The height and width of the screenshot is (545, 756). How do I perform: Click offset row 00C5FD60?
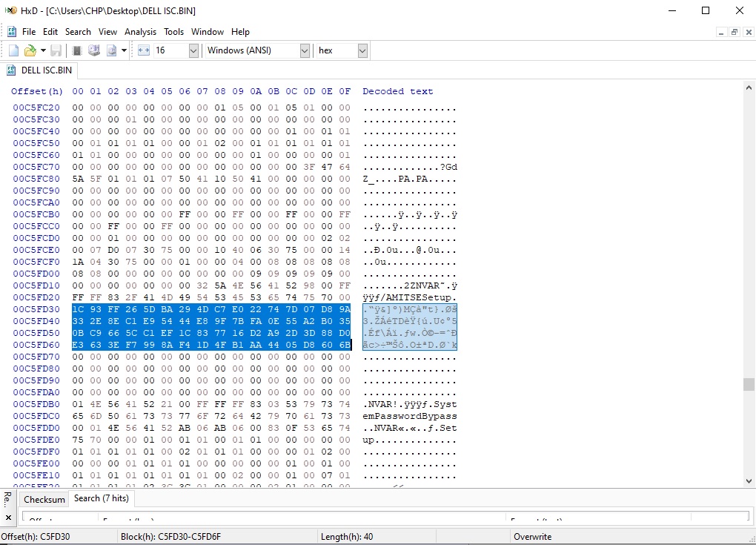[x=36, y=345]
